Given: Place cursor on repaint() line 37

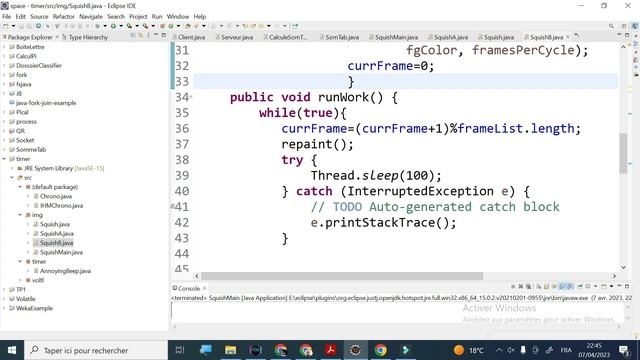Looking at the screenshot, I should point(317,144).
